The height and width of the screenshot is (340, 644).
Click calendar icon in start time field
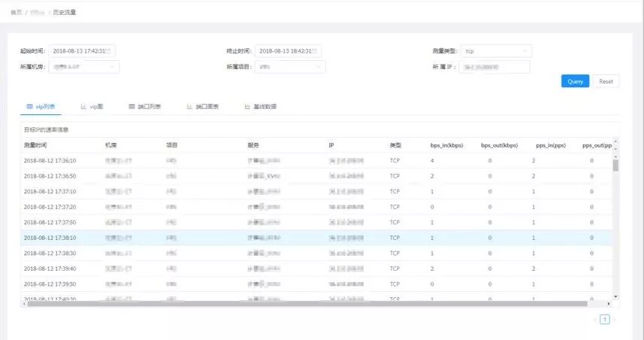[108, 51]
